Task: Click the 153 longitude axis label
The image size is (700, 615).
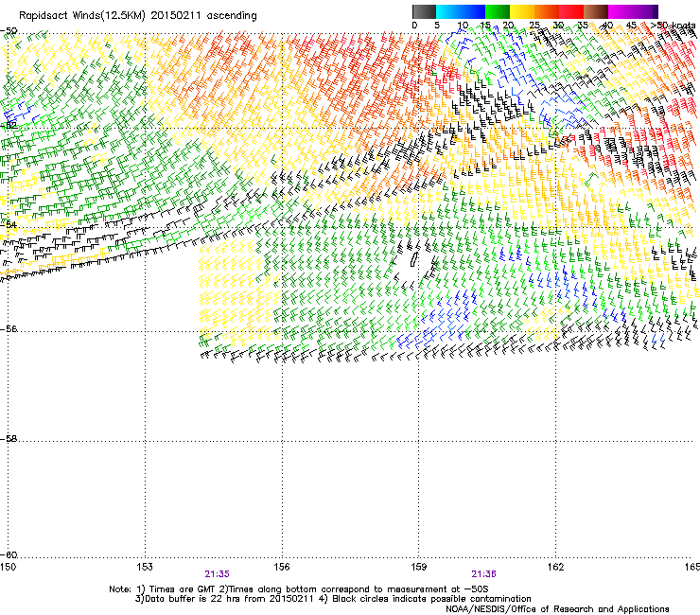Action: tap(145, 567)
